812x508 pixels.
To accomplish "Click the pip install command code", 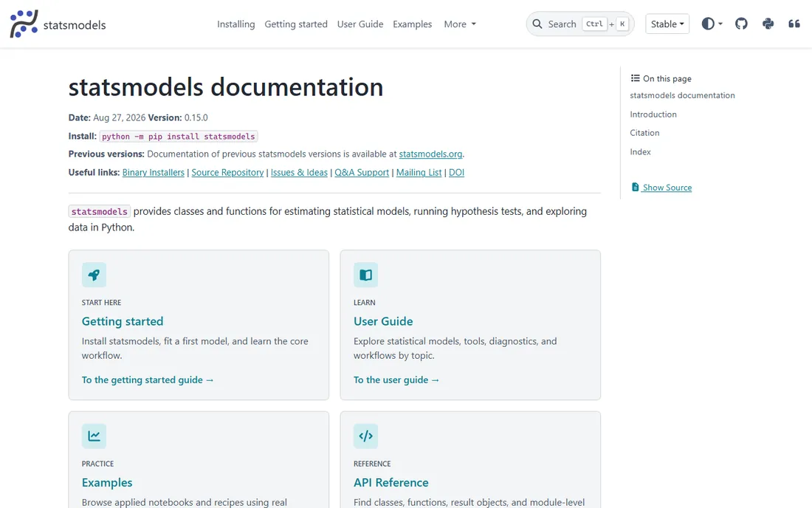I will tap(178, 136).
